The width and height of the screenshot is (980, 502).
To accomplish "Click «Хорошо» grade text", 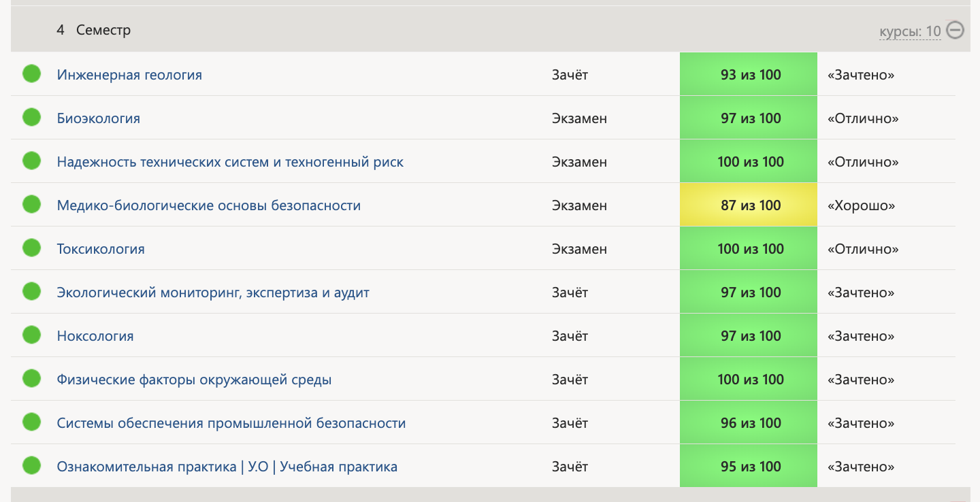I will (x=861, y=205).
